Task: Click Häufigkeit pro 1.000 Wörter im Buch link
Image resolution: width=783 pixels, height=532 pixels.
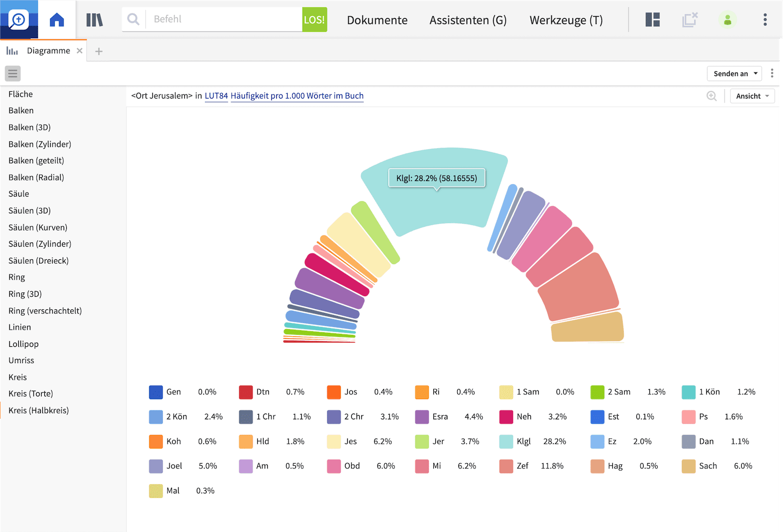Action: pyautogui.click(x=297, y=96)
